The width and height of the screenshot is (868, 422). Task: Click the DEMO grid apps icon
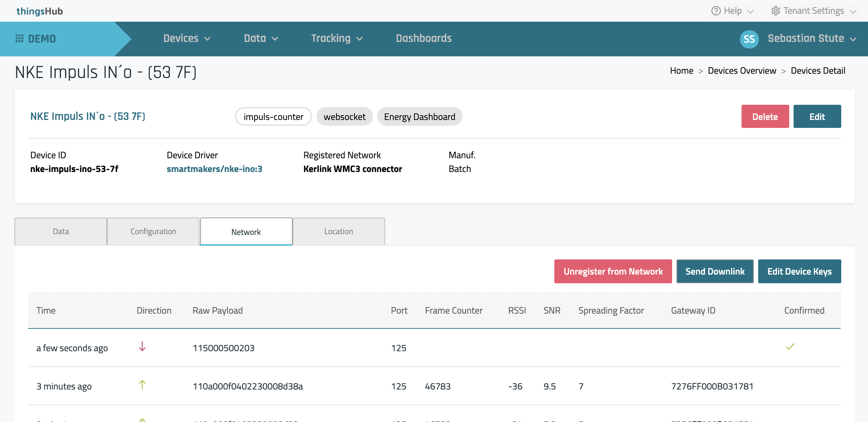(x=20, y=39)
